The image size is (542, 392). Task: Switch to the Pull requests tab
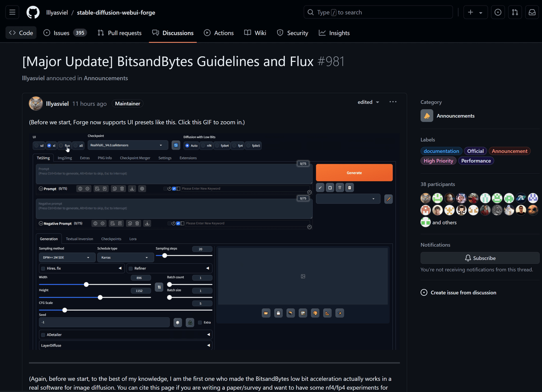click(x=120, y=33)
